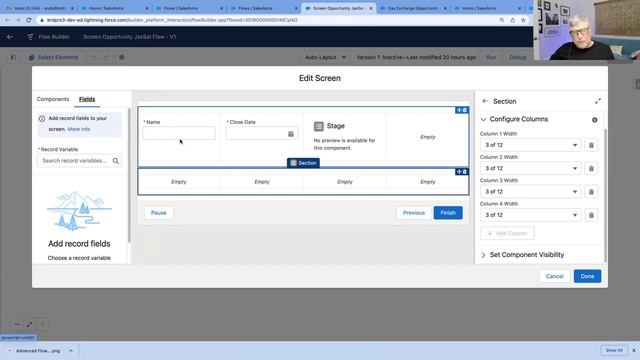Delete Column 3 with trash icon
Image resolution: width=640 pixels, height=360 pixels.
coord(591,192)
